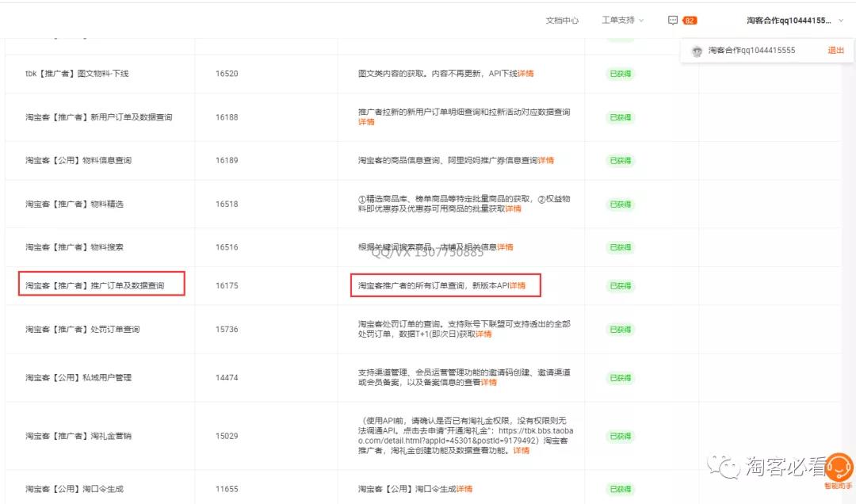Click the ID cell 16518
The height and width of the screenshot is (504, 856).
pos(227,204)
